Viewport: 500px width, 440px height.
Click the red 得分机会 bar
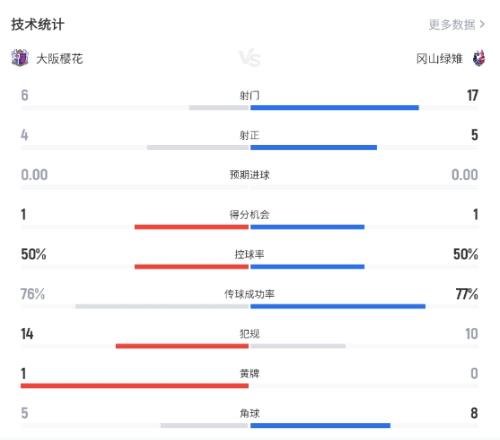point(192,227)
